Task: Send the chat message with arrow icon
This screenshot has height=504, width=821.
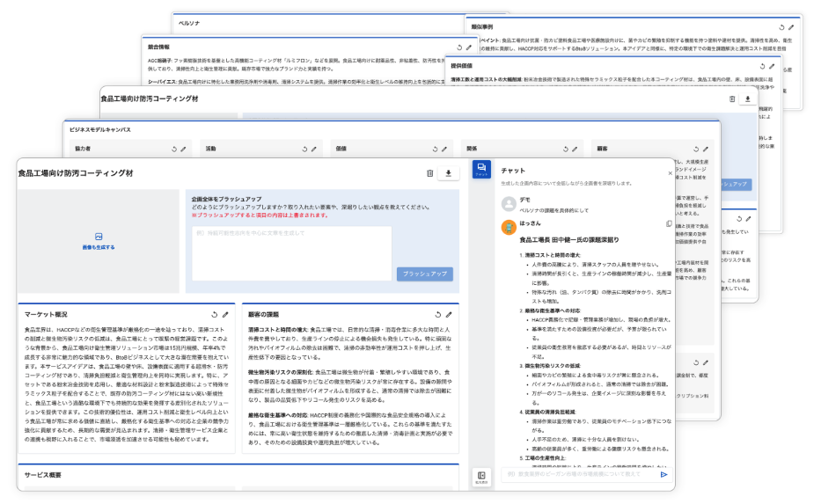Action: pos(663,474)
